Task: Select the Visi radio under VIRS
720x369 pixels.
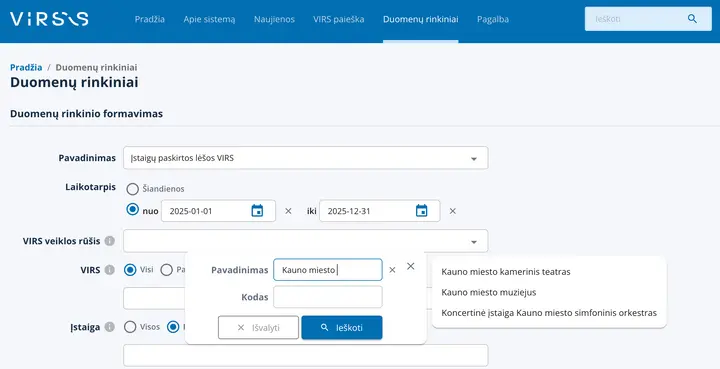Action: coord(130,270)
